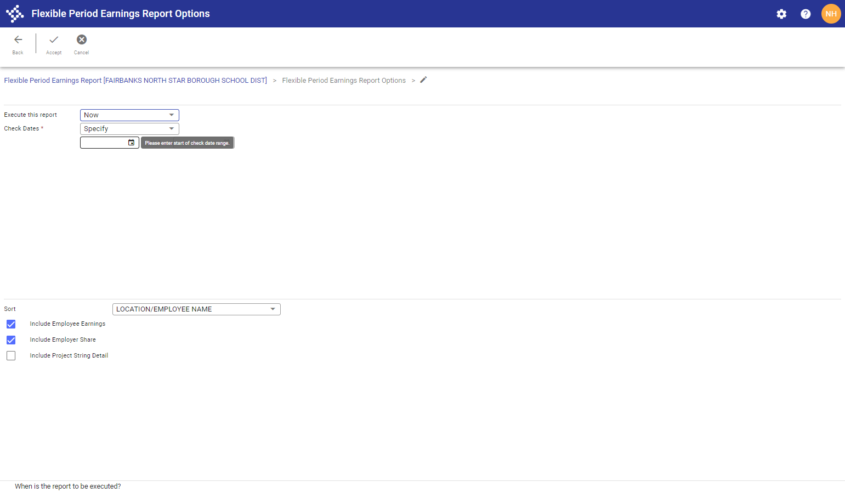The height and width of the screenshot is (504, 845).
Task: Open the Check Dates dropdown
Action: [129, 129]
